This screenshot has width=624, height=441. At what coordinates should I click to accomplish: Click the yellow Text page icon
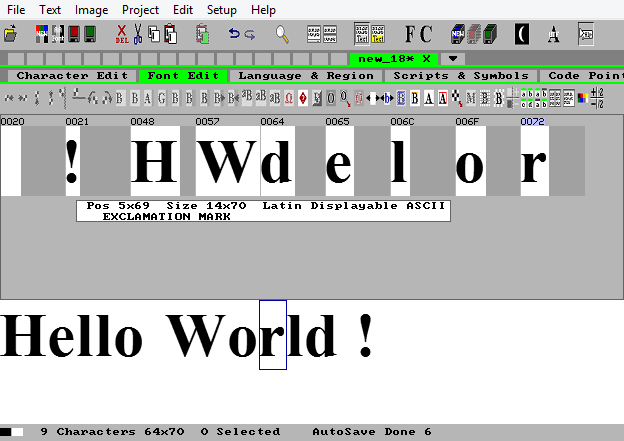pyautogui.click(x=378, y=33)
